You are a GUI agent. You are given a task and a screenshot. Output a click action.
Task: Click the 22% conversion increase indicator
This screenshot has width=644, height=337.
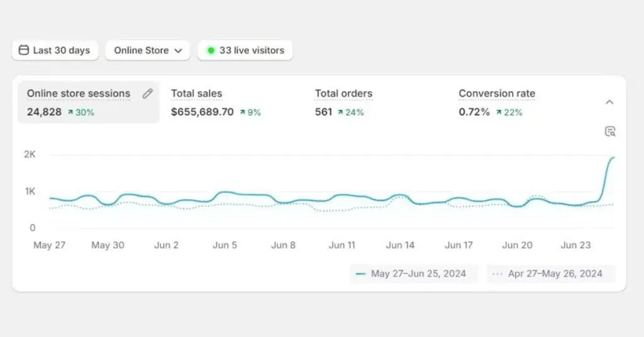pyautogui.click(x=509, y=113)
